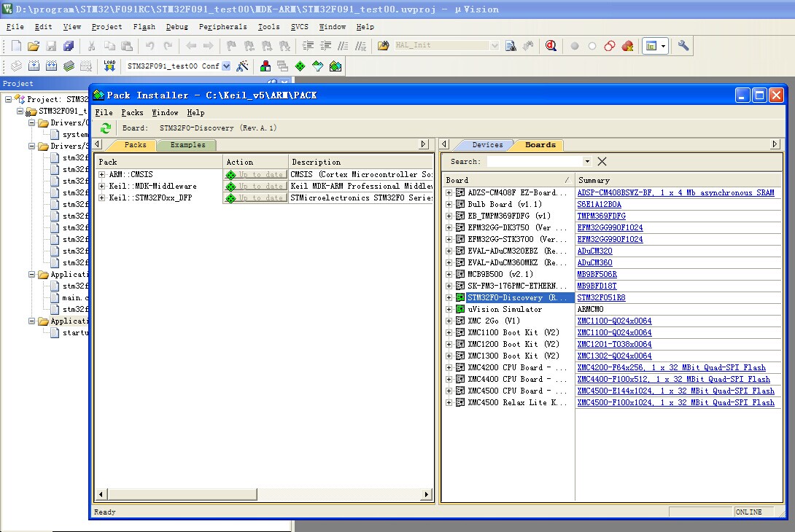The width and height of the screenshot is (795, 532).
Task: Open the window layout dropdown arrow in toolbar
Action: [x=663, y=46]
